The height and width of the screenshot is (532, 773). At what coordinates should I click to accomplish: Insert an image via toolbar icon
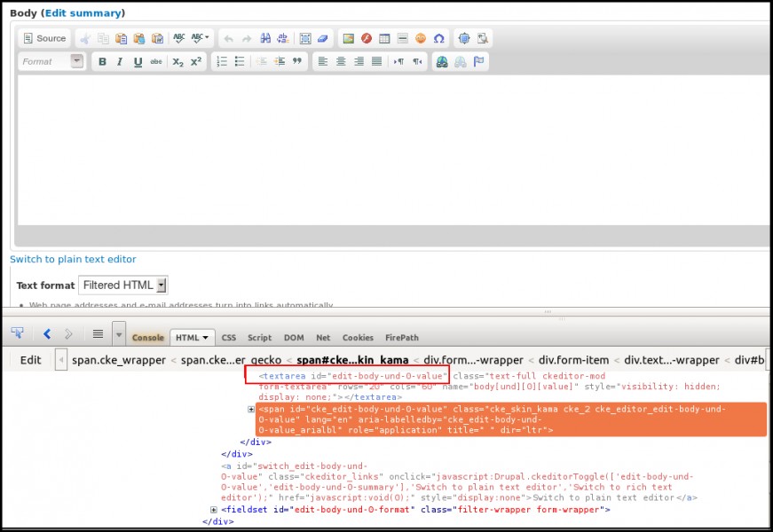coord(349,38)
